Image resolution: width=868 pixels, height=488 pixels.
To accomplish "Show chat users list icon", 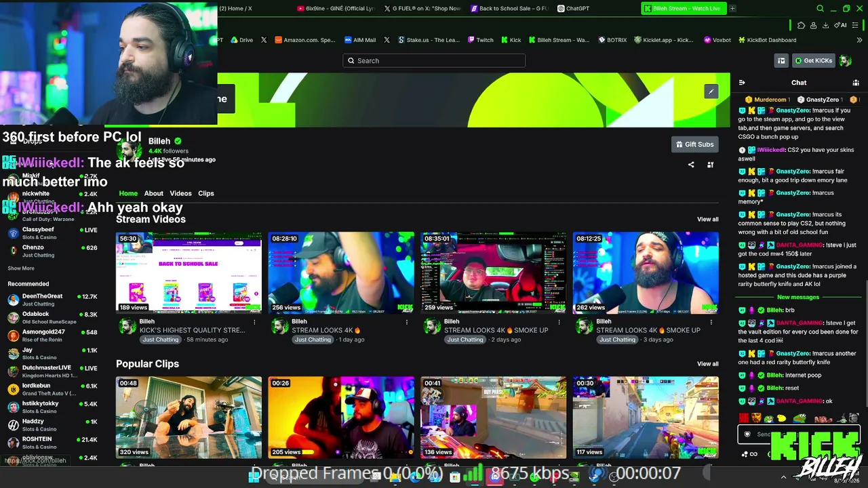I will pyautogui.click(x=856, y=83).
